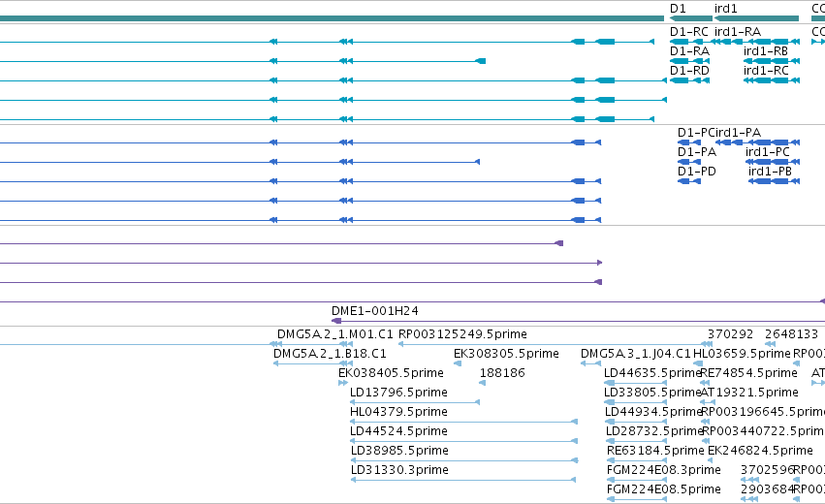
Task: Click the DME1-001H24 feature label
Action: point(374,311)
